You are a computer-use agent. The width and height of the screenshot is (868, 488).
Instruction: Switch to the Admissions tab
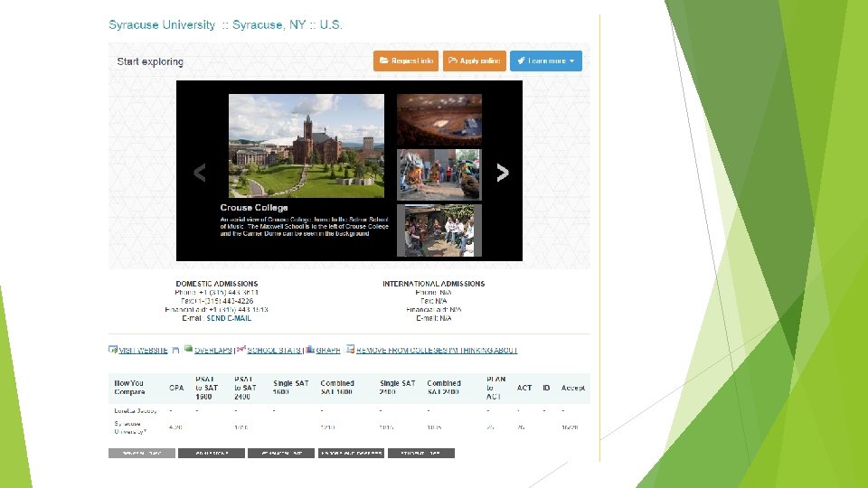[x=212, y=453]
